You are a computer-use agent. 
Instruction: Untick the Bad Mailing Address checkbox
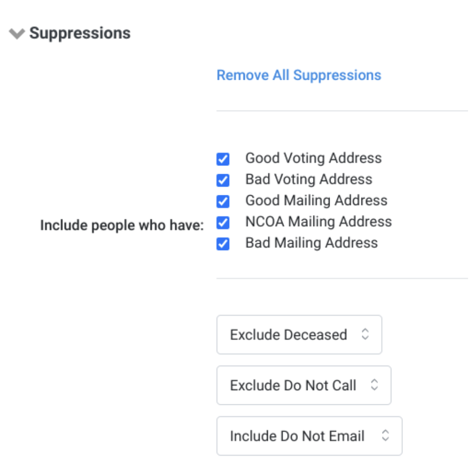tap(223, 244)
